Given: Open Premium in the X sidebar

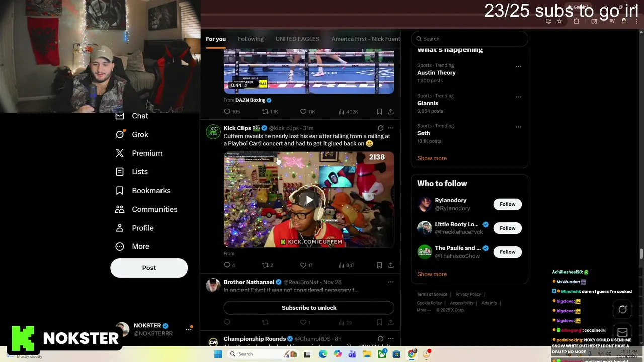Looking at the screenshot, I should click(139, 153).
